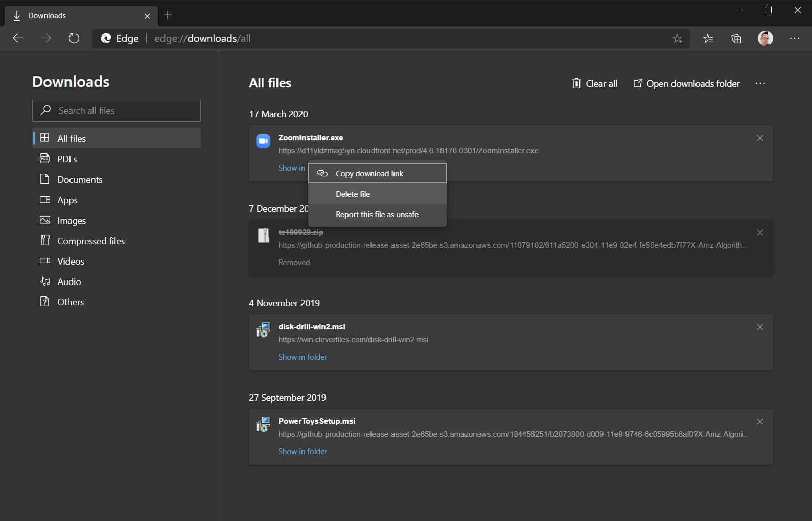Image resolution: width=812 pixels, height=521 pixels.
Task: Filter downloads by Compressed files
Action: click(90, 241)
